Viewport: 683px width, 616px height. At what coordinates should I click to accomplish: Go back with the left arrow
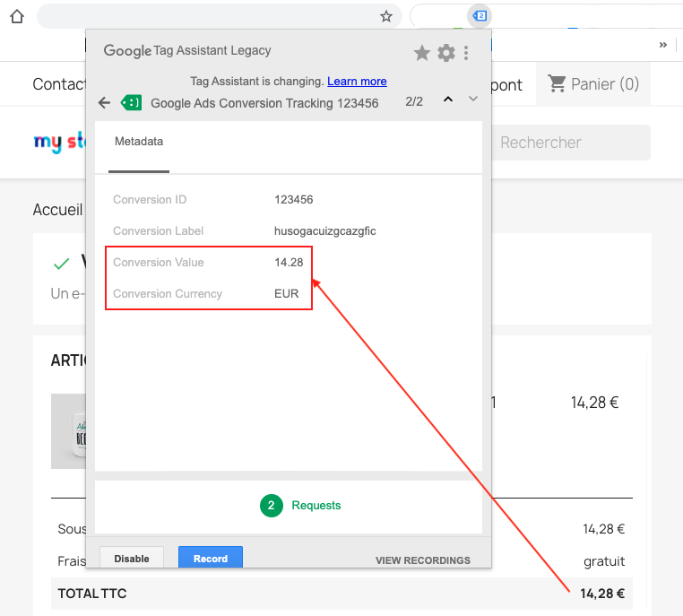pos(104,103)
